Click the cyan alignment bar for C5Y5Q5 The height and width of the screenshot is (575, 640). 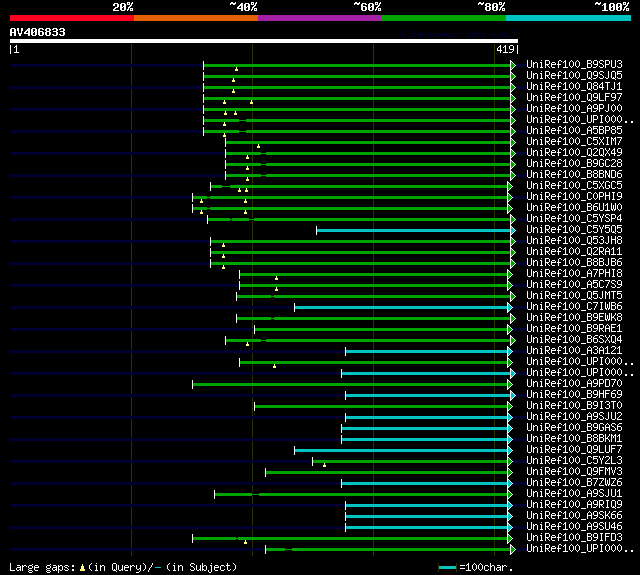tap(413, 231)
